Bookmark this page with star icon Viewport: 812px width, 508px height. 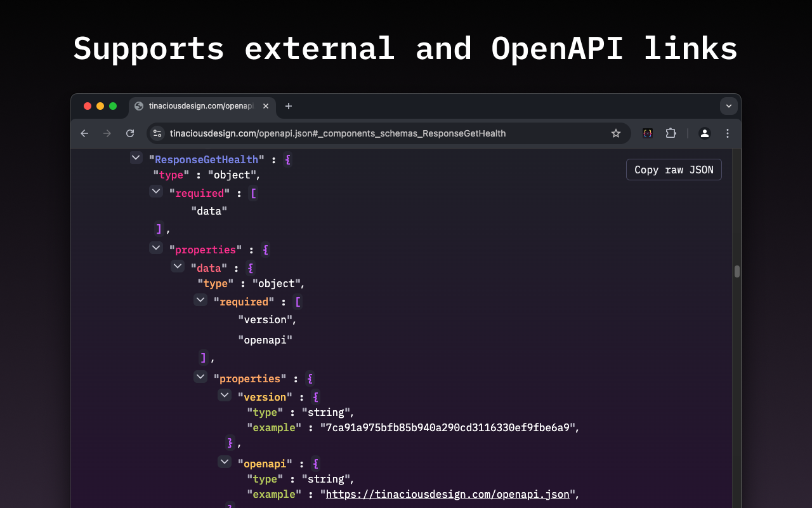pyautogui.click(x=615, y=133)
